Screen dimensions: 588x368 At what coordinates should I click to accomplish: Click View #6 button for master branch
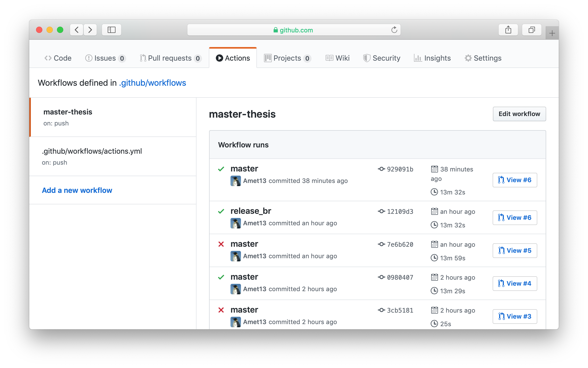[x=514, y=179]
